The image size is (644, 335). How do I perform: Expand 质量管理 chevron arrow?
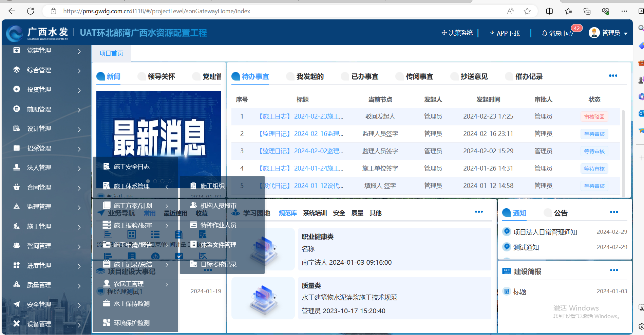coord(79,286)
